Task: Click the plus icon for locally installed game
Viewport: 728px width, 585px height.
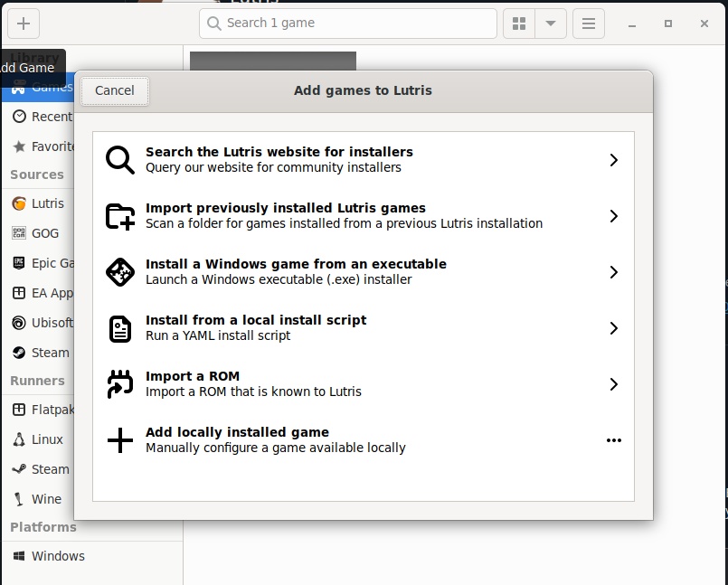Action: (x=120, y=440)
